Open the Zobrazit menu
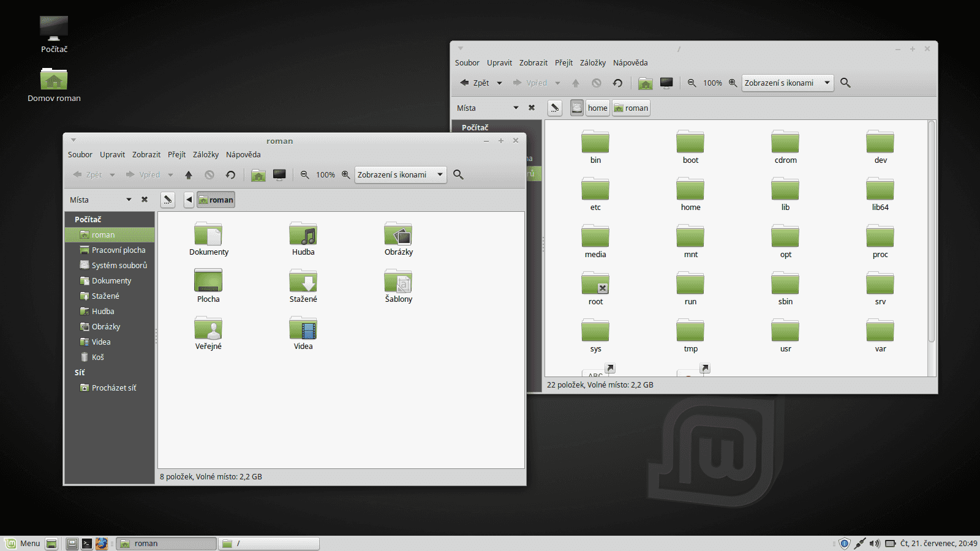 (x=146, y=154)
